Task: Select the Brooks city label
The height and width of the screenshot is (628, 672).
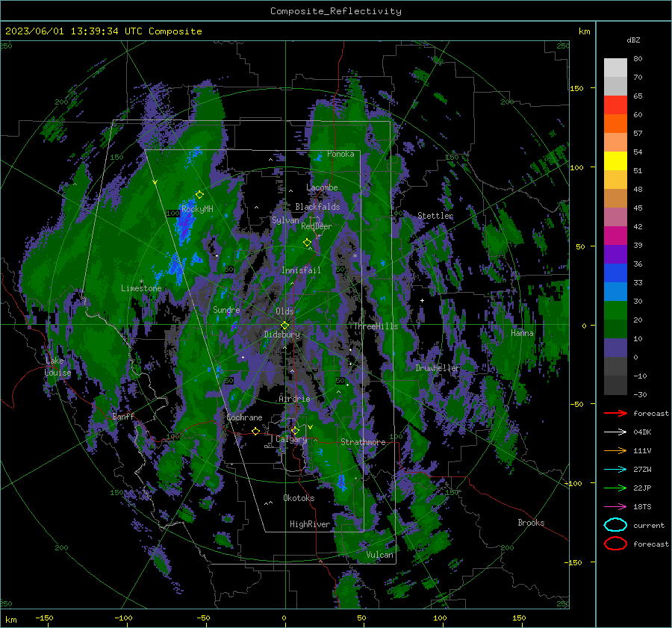Action: coord(531,523)
